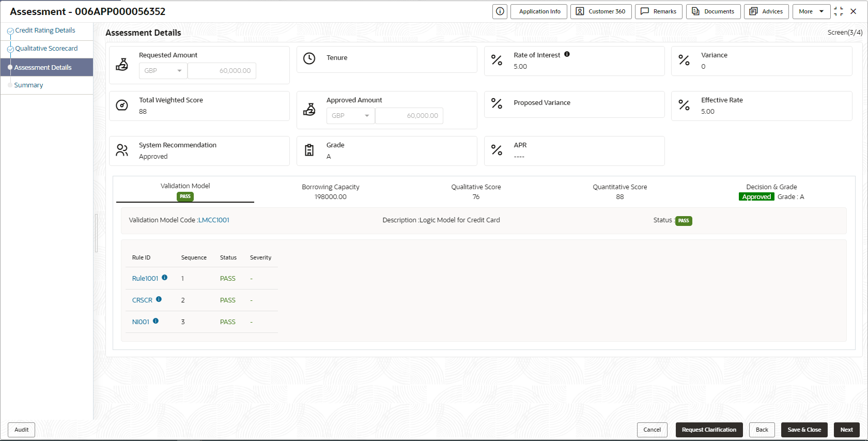This screenshot has height=441, width=868.
Task: Open validation model code LMCC1001 link
Action: (214, 220)
